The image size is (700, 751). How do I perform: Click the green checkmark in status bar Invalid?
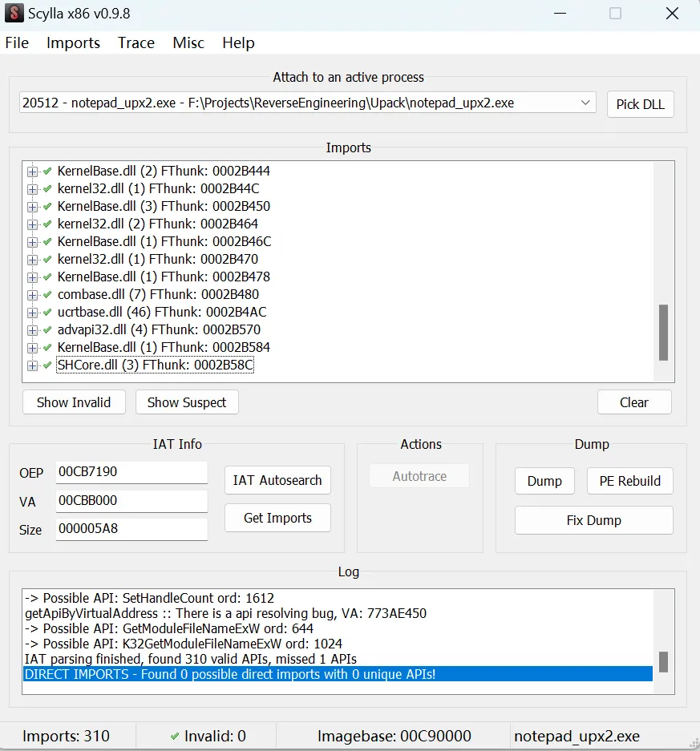175,736
